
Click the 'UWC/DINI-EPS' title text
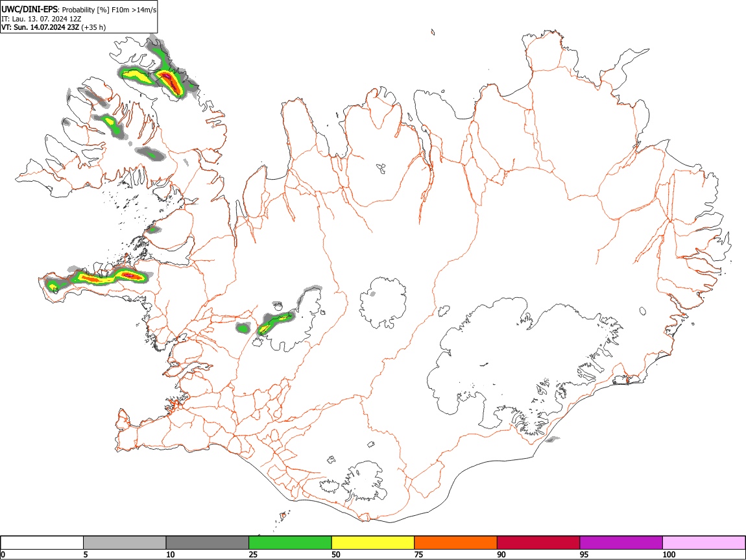(x=29, y=10)
